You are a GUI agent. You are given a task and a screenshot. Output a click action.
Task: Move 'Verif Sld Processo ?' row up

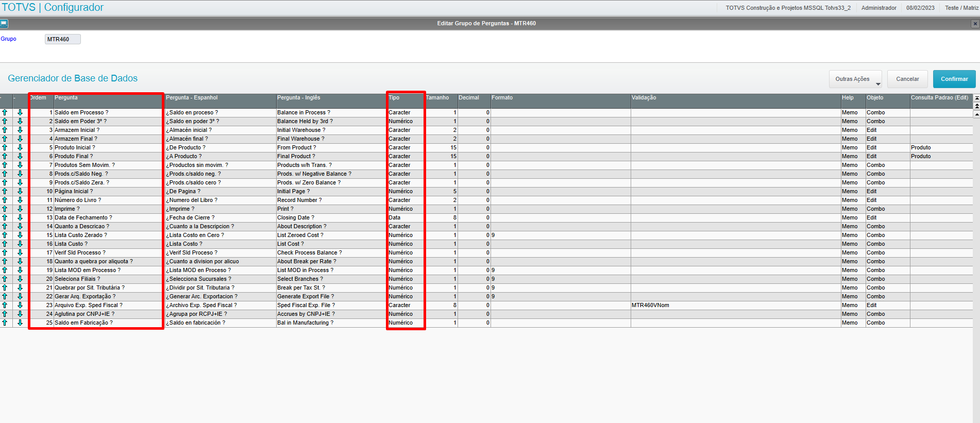[x=5, y=252]
